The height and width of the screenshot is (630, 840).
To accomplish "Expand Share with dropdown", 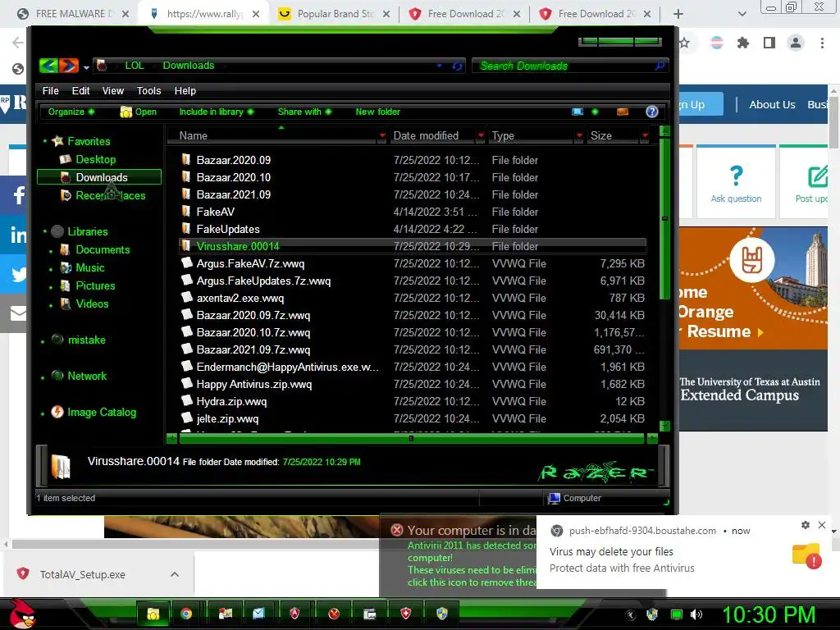I will (x=304, y=112).
